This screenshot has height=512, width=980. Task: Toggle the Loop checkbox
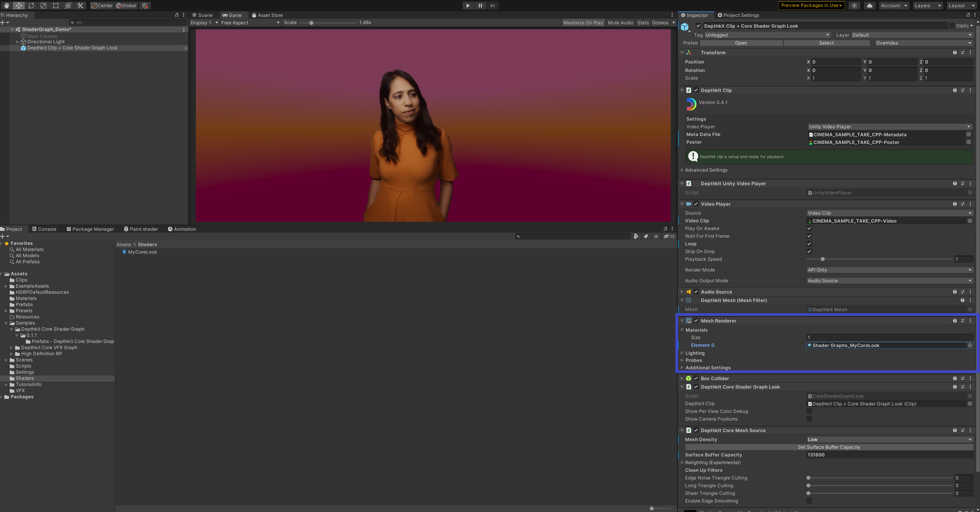tap(809, 244)
